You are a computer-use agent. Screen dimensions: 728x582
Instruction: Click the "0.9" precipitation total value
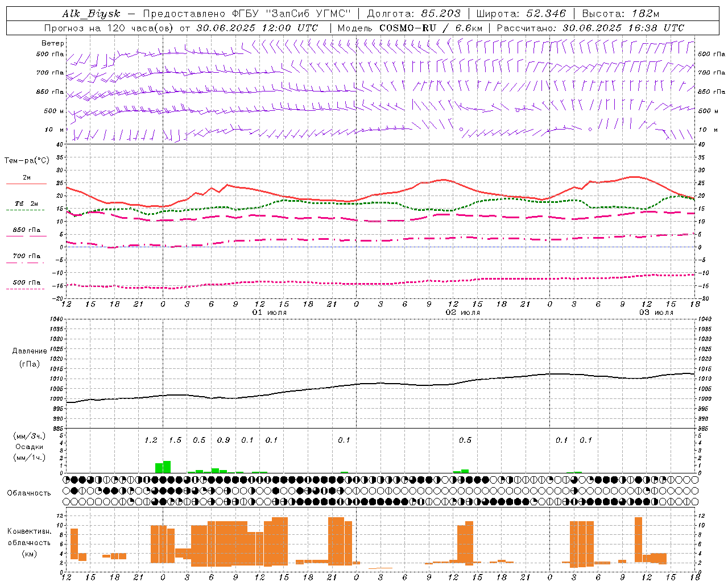(224, 440)
